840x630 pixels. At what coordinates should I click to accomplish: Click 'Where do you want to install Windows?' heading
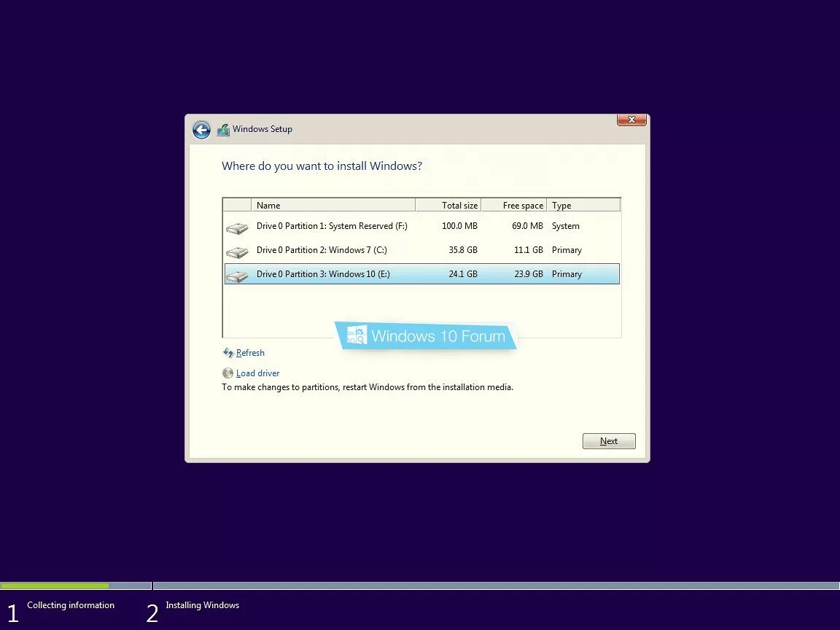coord(322,166)
